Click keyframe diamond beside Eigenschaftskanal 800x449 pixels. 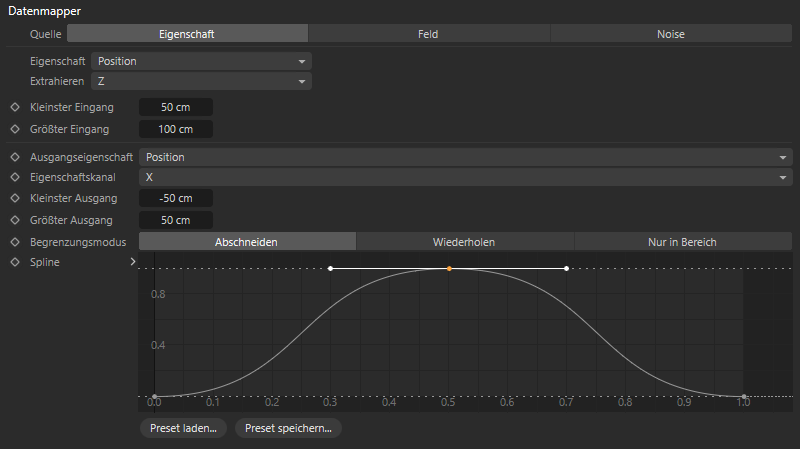[x=15, y=177]
